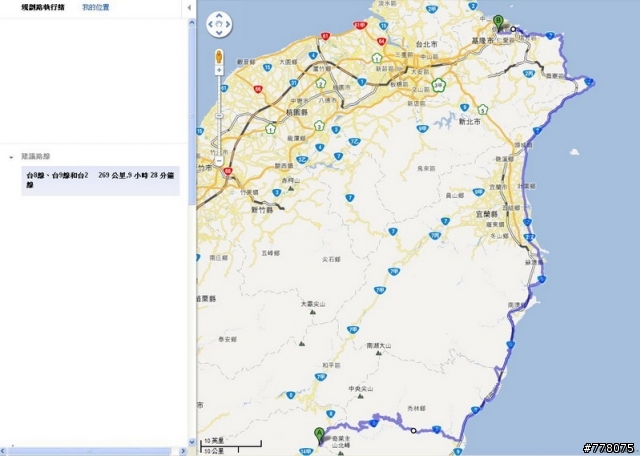The image size is (640, 456).
Task: Click the 台北市 city label
Action: (427, 44)
